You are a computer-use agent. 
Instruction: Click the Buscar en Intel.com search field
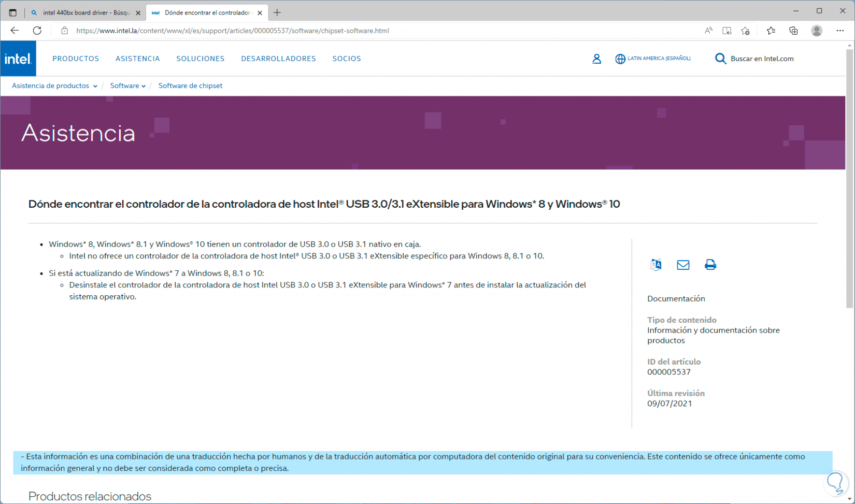(x=762, y=59)
